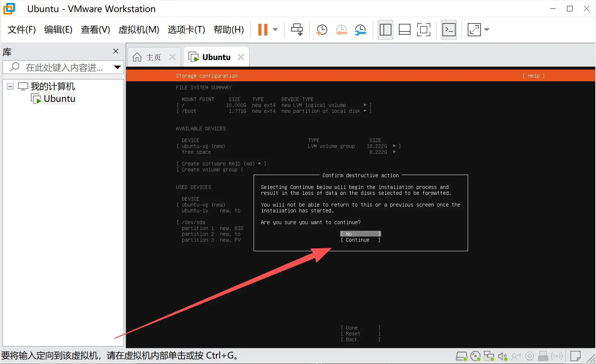Select Ubuntu VM in the library tree
Viewport: 596px width, 364px height.
[x=59, y=99]
